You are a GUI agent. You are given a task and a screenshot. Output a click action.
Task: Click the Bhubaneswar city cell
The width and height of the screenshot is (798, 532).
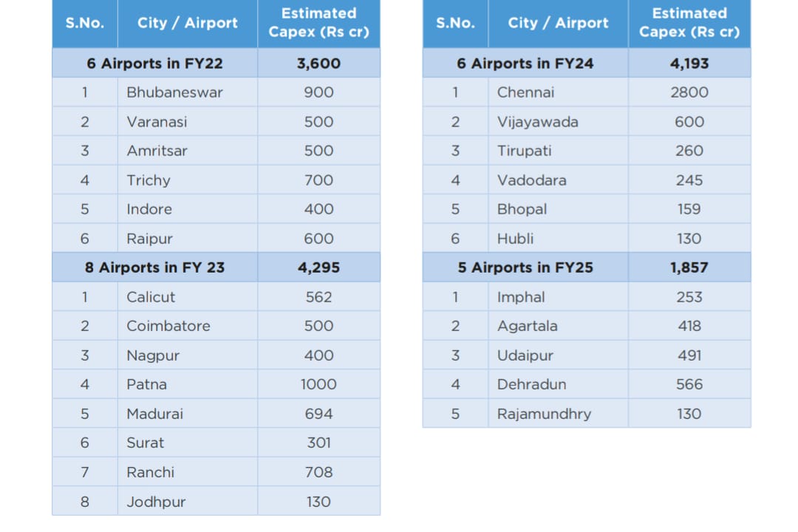174,92
